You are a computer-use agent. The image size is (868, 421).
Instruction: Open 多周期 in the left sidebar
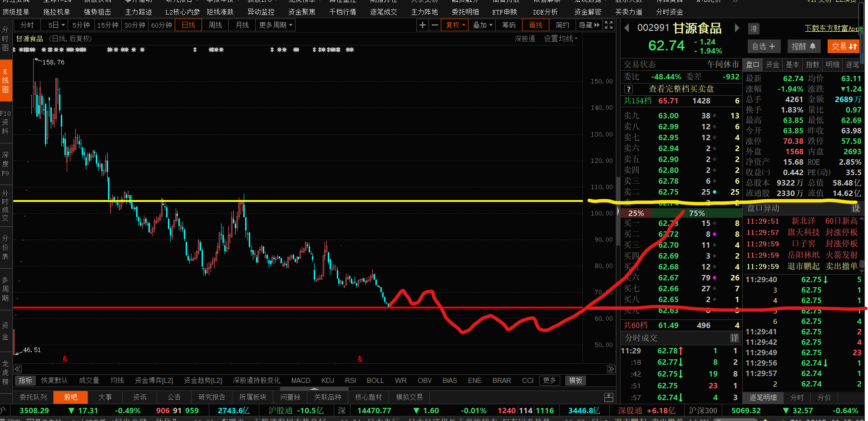tap(5, 289)
